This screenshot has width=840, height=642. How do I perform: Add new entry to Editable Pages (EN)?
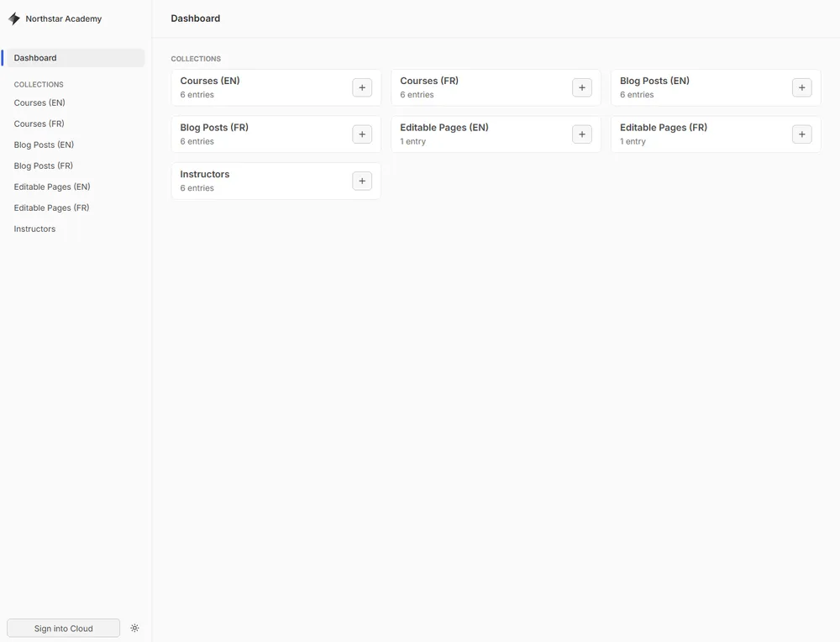(582, 134)
